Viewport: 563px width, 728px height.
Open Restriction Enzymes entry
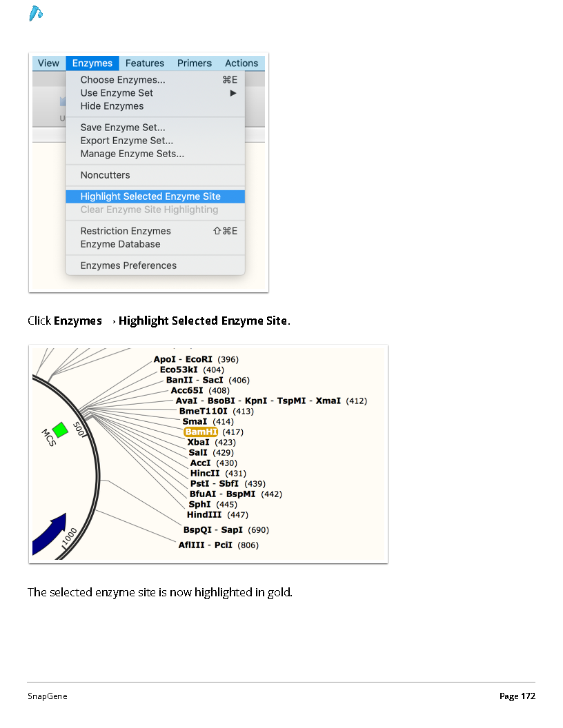coord(155,231)
